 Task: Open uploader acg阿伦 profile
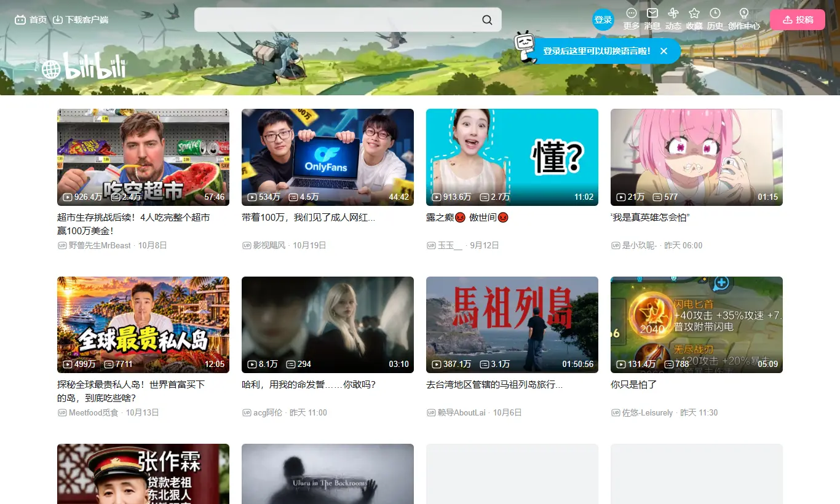tap(267, 412)
